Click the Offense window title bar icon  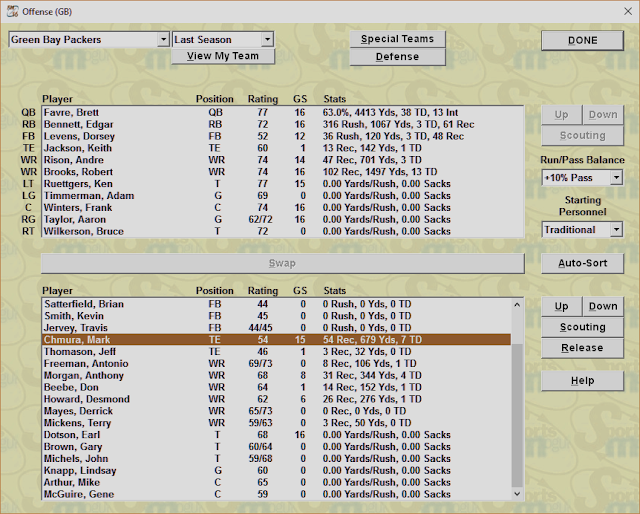click(12, 11)
